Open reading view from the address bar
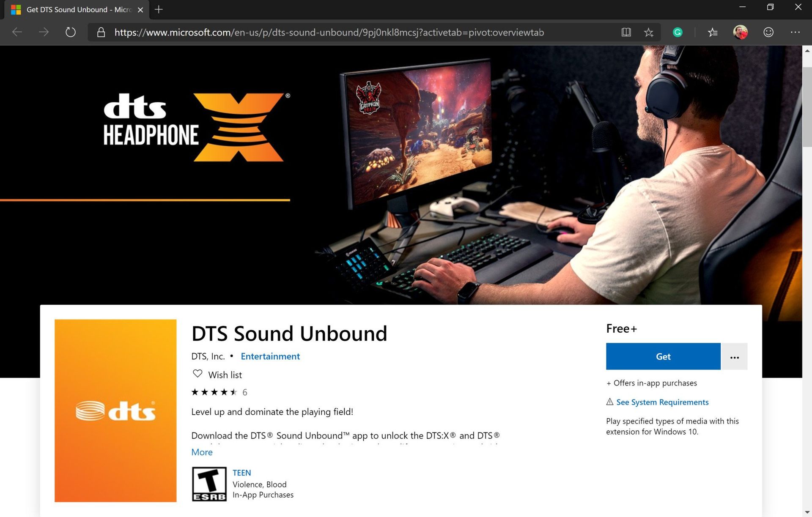Viewport: 812px width, 517px height. pos(626,32)
